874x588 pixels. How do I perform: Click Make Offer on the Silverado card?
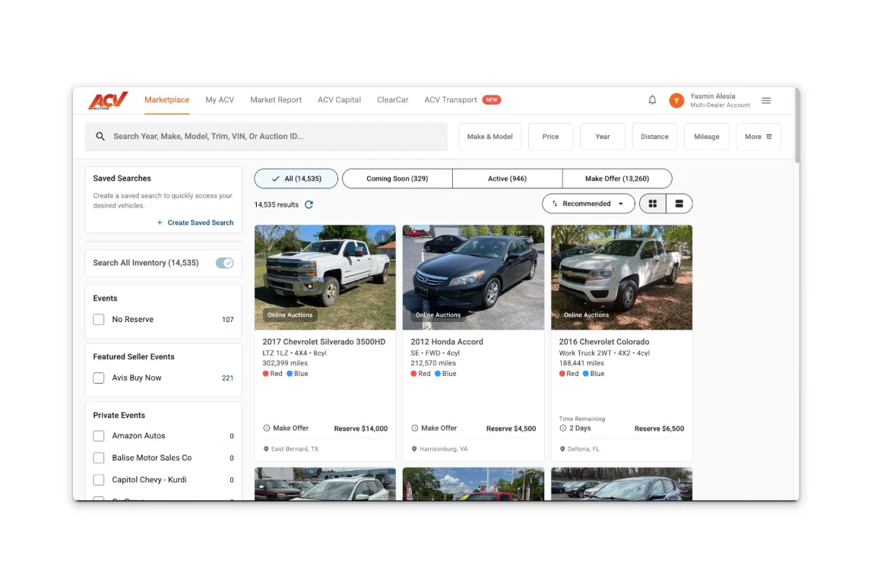click(x=291, y=428)
